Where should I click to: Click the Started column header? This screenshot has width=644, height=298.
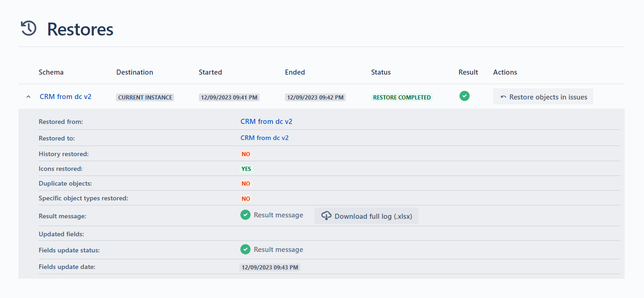pos(210,72)
